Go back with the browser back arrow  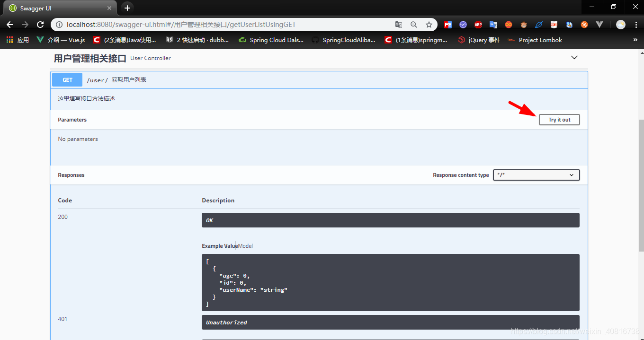[9, 25]
